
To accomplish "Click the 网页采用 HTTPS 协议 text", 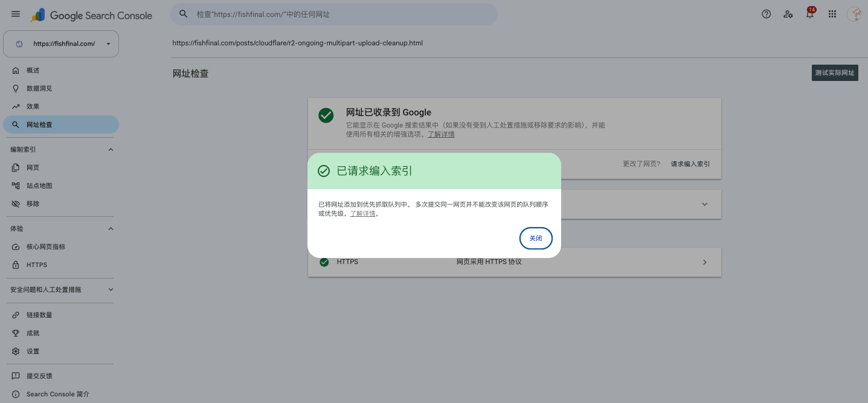I will point(489,262).
